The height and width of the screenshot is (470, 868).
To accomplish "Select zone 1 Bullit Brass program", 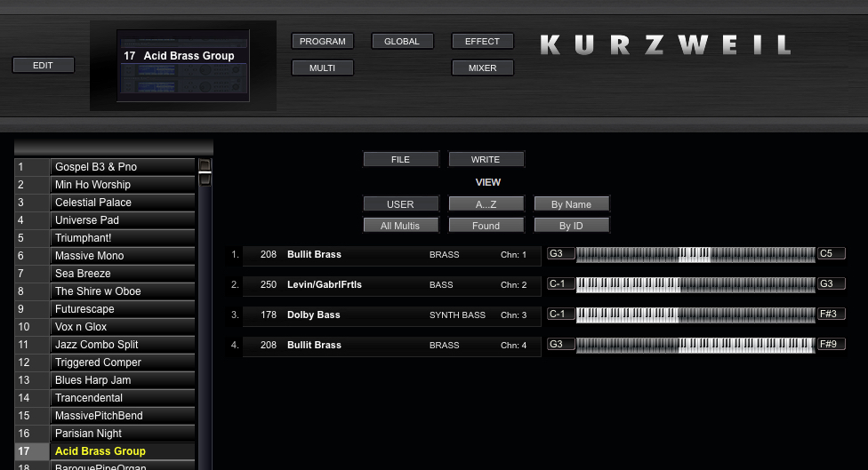I will click(391, 255).
